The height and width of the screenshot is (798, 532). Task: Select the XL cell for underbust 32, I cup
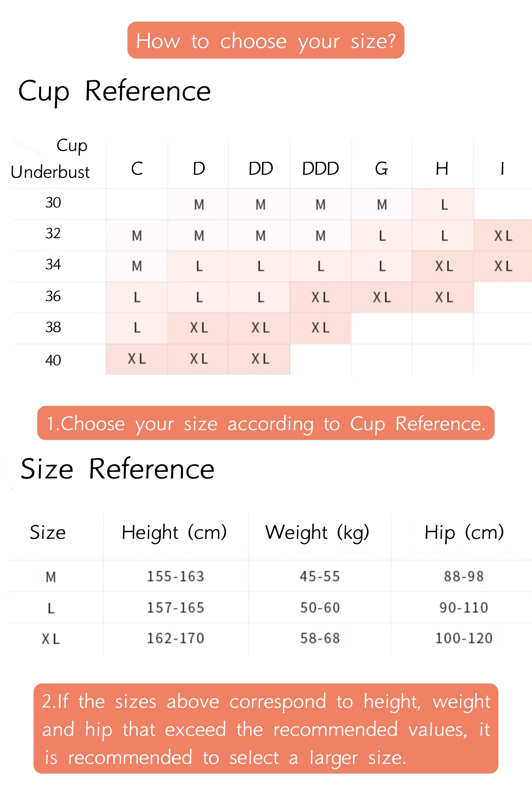503,235
